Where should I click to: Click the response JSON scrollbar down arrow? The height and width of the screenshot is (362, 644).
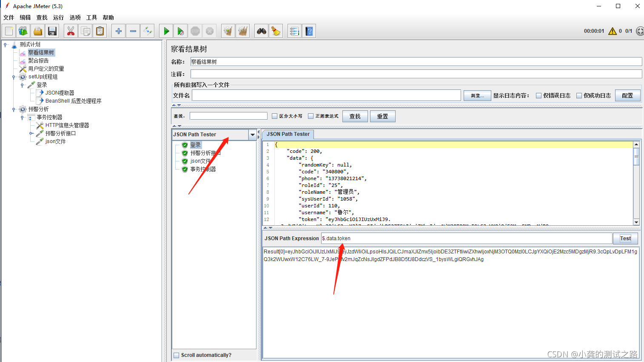636,222
